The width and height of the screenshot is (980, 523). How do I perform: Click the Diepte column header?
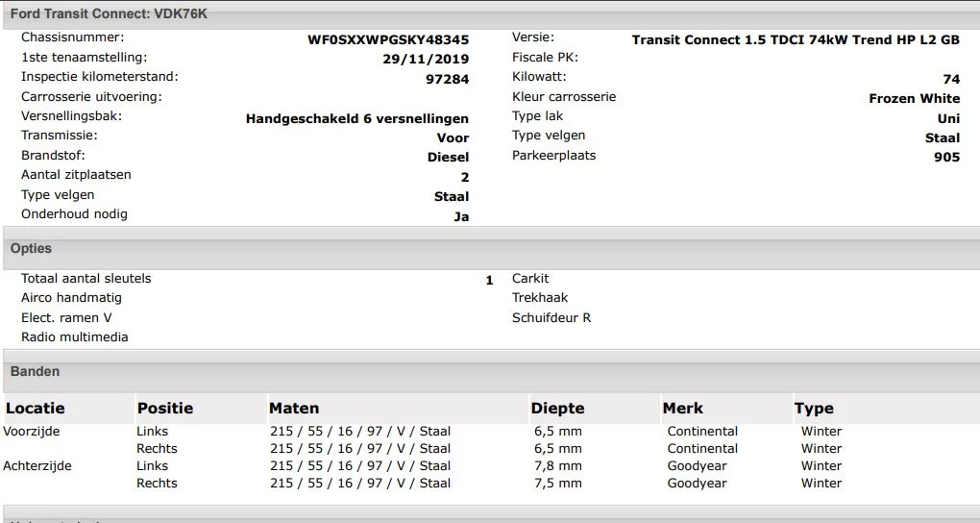click(557, 408)
